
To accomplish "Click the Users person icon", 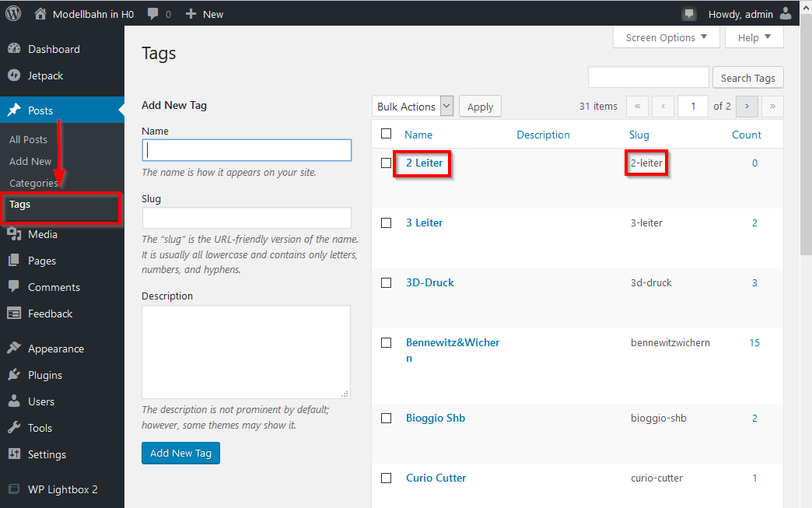I will (x=14, y=401).
